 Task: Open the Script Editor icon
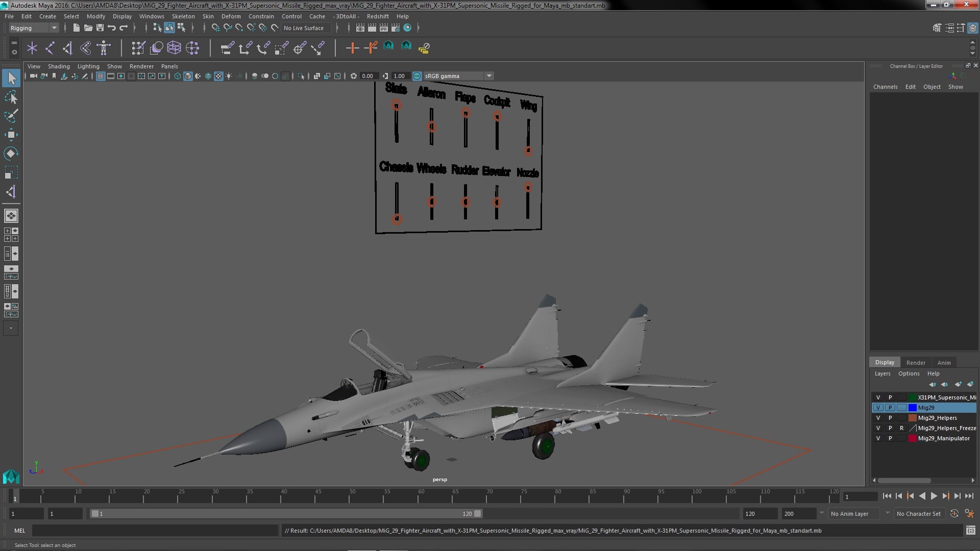coord(970,531)
